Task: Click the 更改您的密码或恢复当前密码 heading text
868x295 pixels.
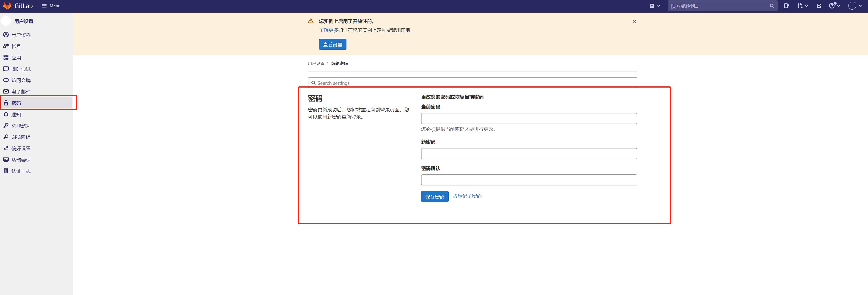Action: click(x=452, y=97)
